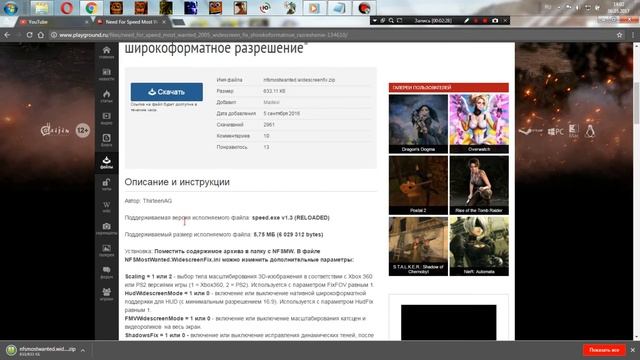Reload the page with the refresh icon
Image resolution: width=640 pixels, height=360 pixels.
29,35
